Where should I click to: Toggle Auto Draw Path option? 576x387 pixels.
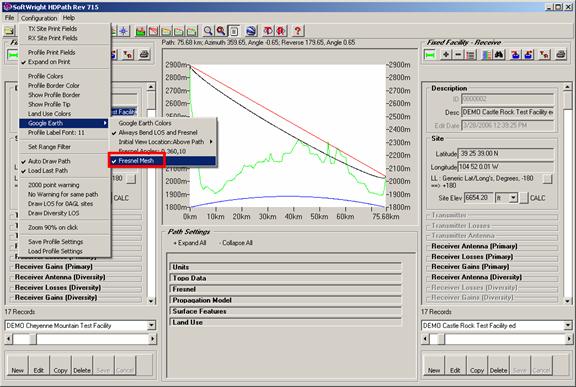[65, 161]
